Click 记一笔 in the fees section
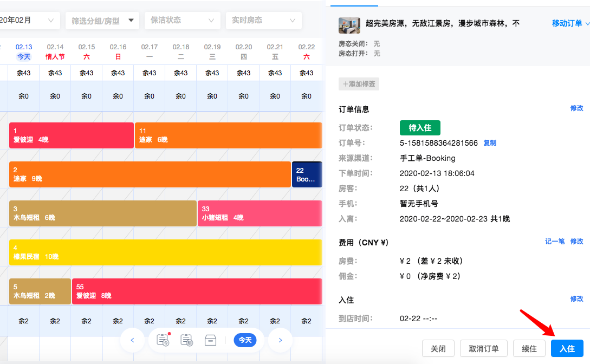 (555, 242)
